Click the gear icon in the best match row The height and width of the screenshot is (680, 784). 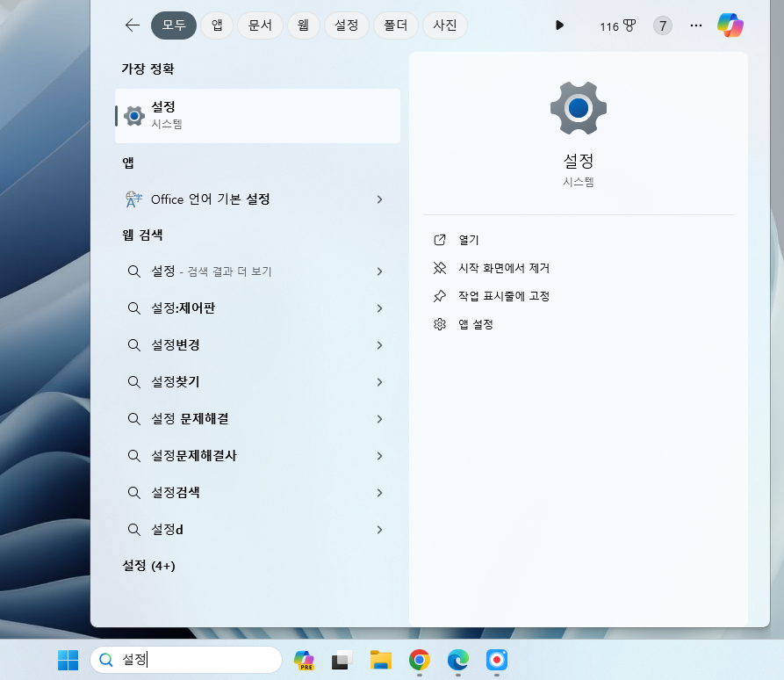(134, 116)
